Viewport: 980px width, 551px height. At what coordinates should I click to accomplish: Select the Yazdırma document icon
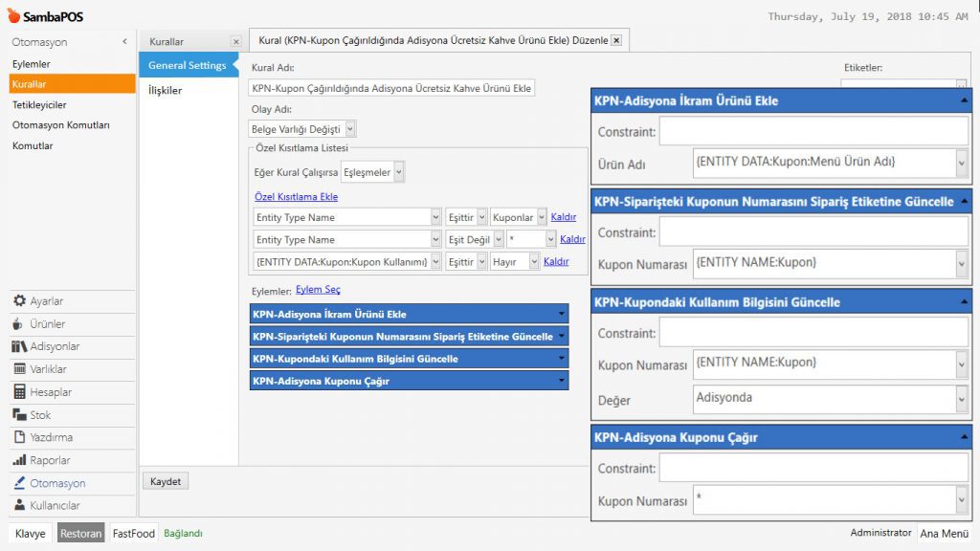click(x=19, y=437)
